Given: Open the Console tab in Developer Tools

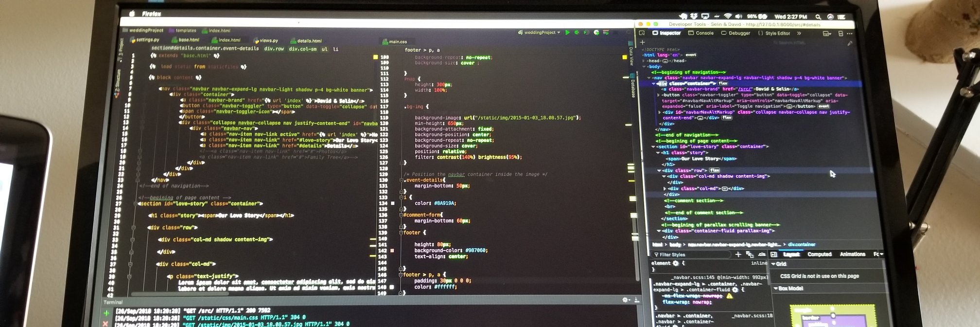Looking at the screenshot, I should [x=701, y=33].
